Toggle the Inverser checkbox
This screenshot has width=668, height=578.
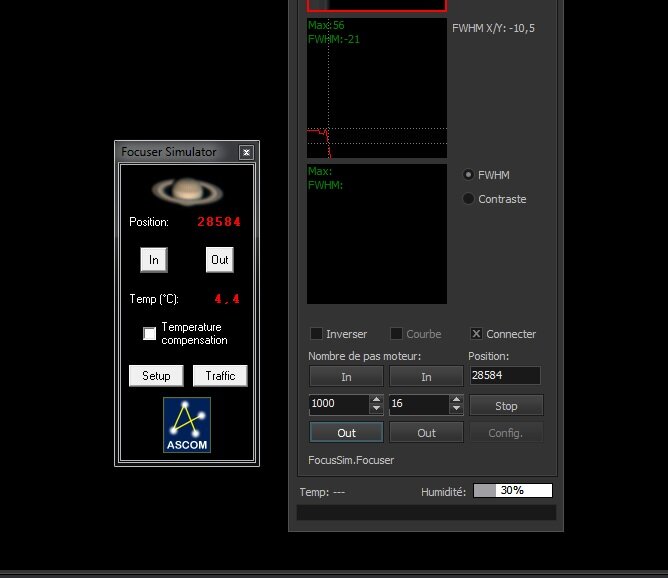317,334
